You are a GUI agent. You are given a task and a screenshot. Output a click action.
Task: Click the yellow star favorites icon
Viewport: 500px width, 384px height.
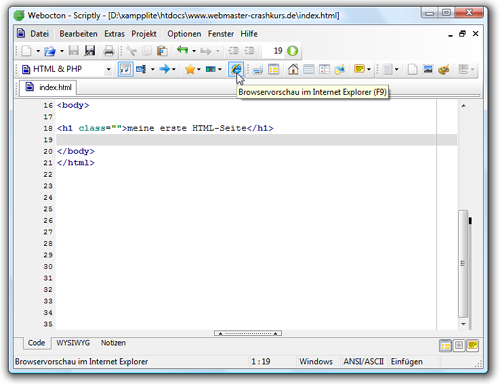(x=190, y=69)
